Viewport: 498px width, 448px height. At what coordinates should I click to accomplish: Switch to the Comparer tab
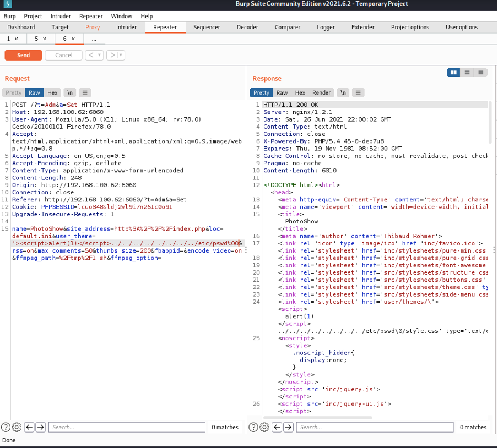click(x=288, y=28)
